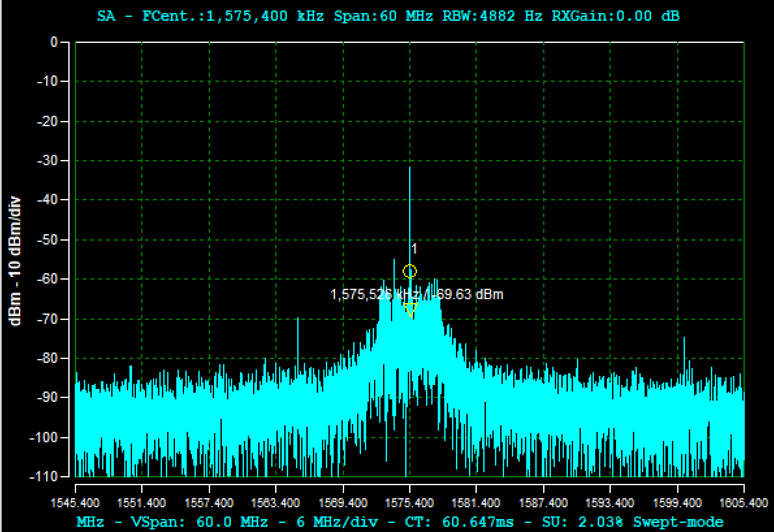Click the 1599.400 frequency axis label
Image resolution: width=774 pixels, height=532 pixels.
pyautogui.click(x=677, y=503)
